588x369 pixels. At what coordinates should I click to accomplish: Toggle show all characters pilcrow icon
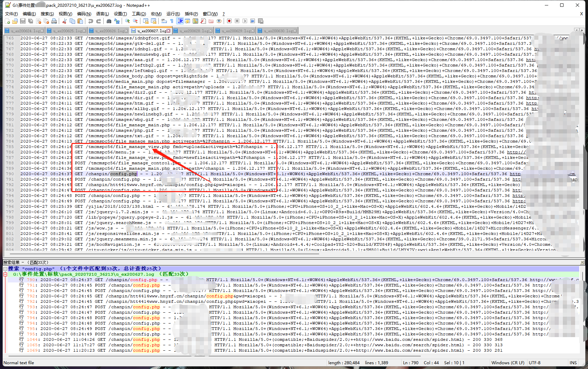(x=172, y=21)
